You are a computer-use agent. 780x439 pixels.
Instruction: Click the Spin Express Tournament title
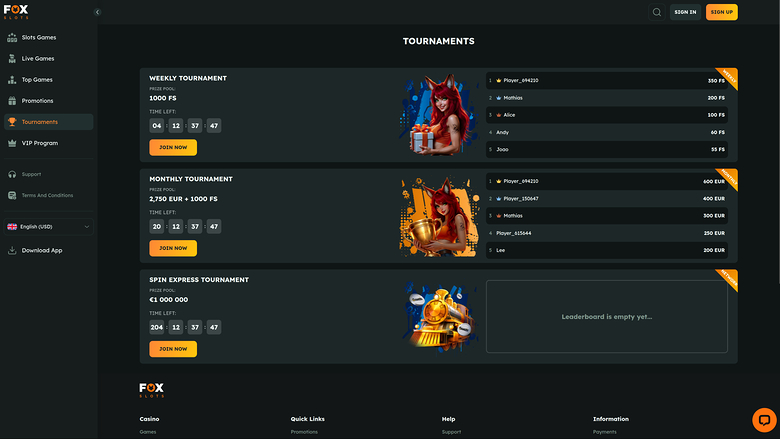(199, 280)
